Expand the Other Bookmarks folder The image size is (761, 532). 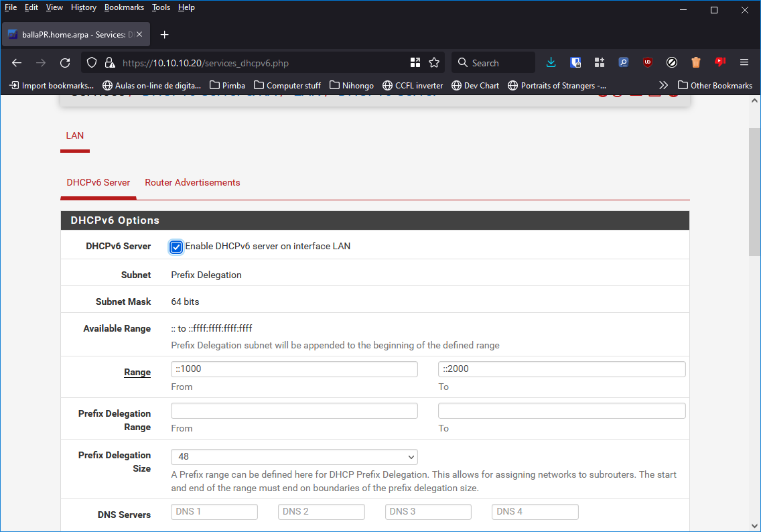click(715, 85)
